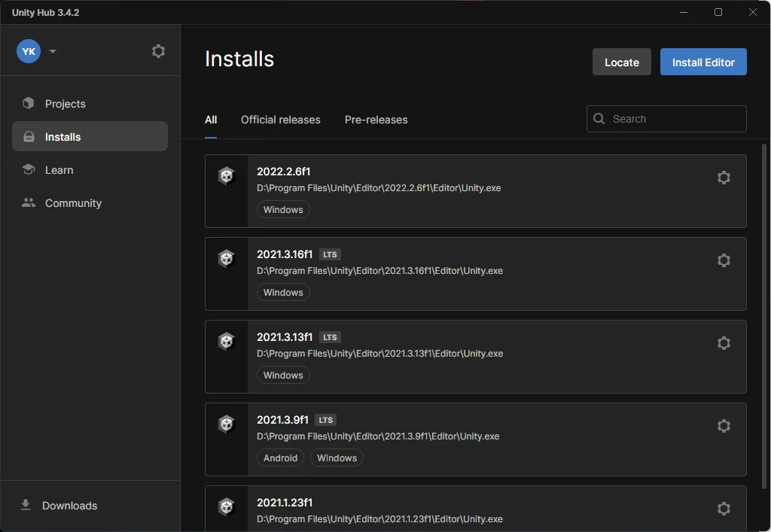Click the Projects cube icon
Viewport: 771px width, 532px height.
pyautogui.click(x=29, y=103)
